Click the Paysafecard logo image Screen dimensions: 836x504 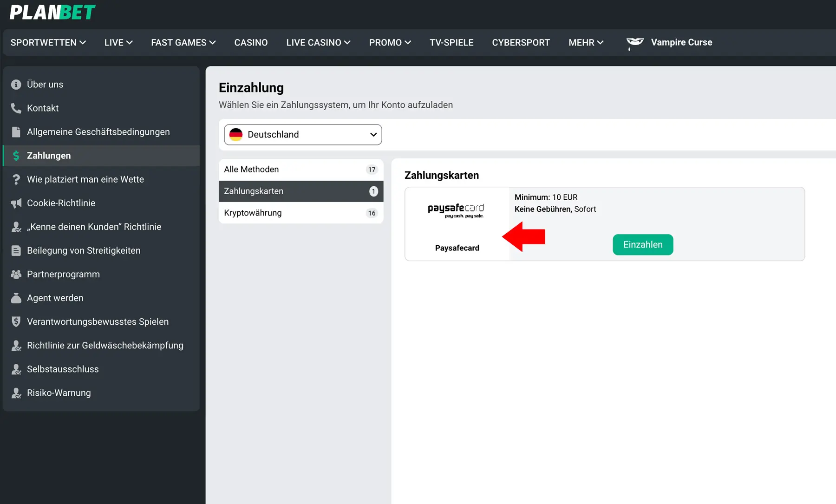[457, 210]
